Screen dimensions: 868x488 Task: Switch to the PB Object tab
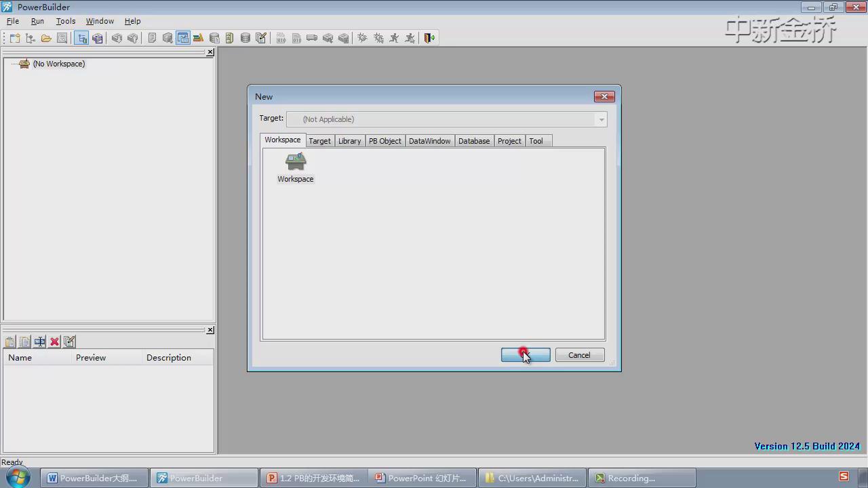tap(385, 141)
